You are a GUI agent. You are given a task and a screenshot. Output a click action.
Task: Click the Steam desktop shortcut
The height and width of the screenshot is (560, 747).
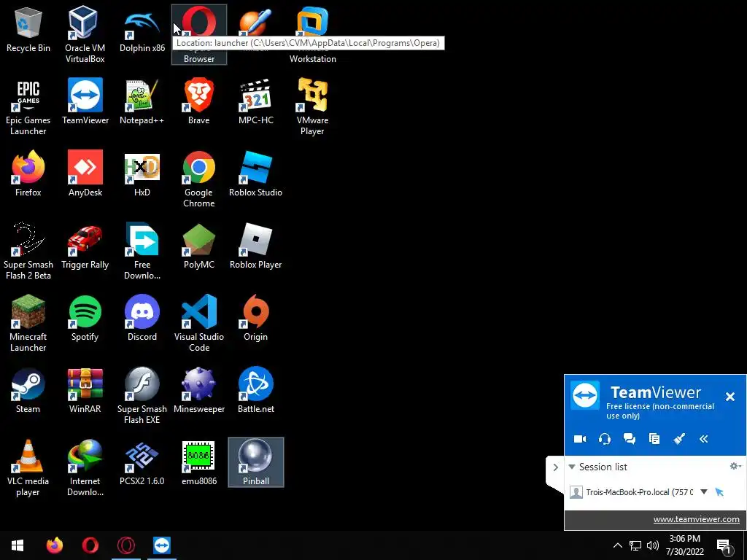coord(28,391)
